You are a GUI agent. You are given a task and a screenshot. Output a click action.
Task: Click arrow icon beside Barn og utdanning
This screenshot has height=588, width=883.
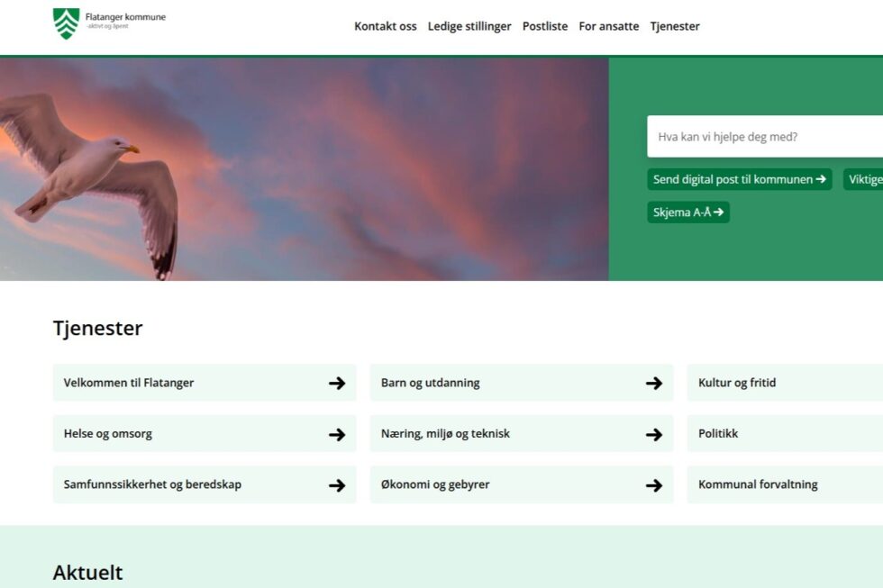pos(654,383)
